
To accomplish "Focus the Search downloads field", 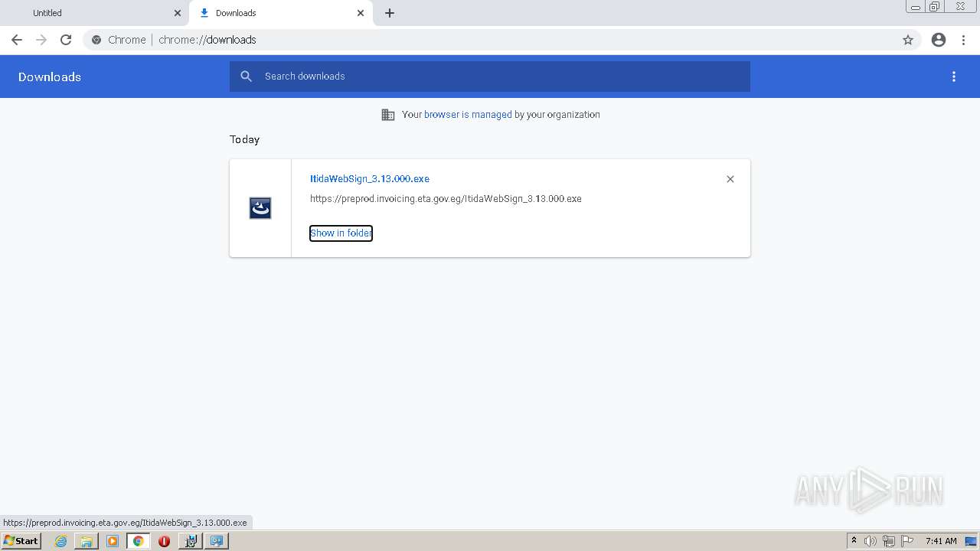I will pyautogui.click(x=490, y=77).
